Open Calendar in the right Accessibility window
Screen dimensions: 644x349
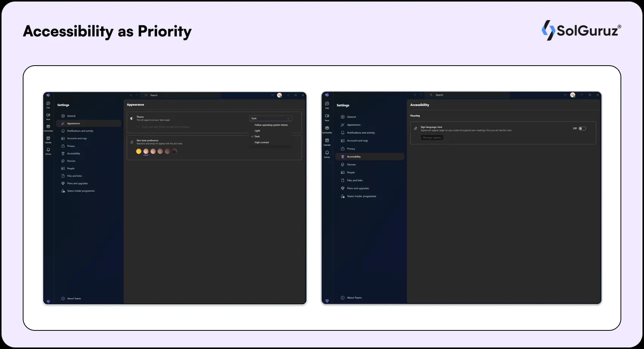point(327,142)
